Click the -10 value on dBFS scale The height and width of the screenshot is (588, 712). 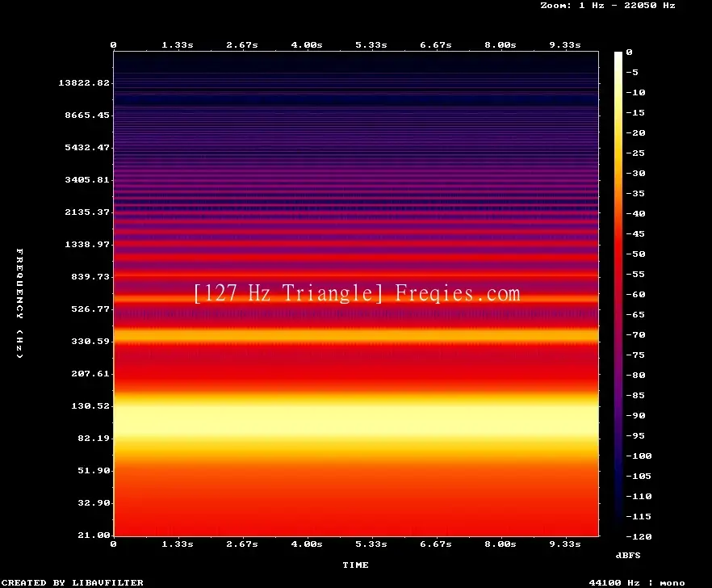point(635,92)
